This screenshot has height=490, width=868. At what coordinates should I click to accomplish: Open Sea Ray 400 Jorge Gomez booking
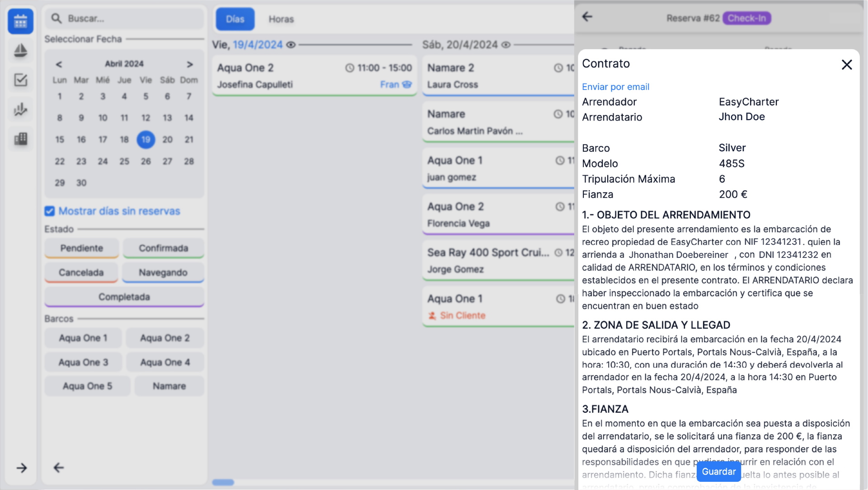(x=498, y=261)
